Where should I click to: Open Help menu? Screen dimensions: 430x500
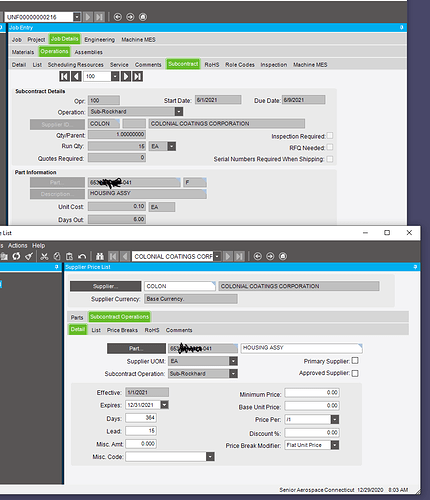(38, 246)
